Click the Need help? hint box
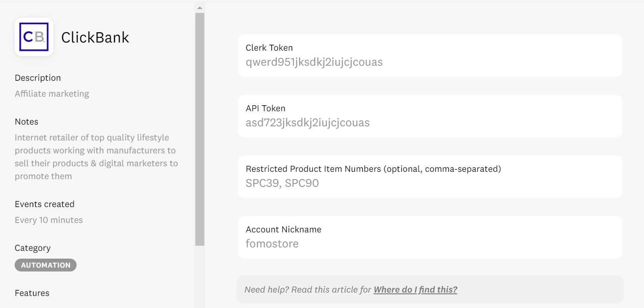The height and width of the screenshot is (308, 644). pyautogui.click(x=430, y=290)
